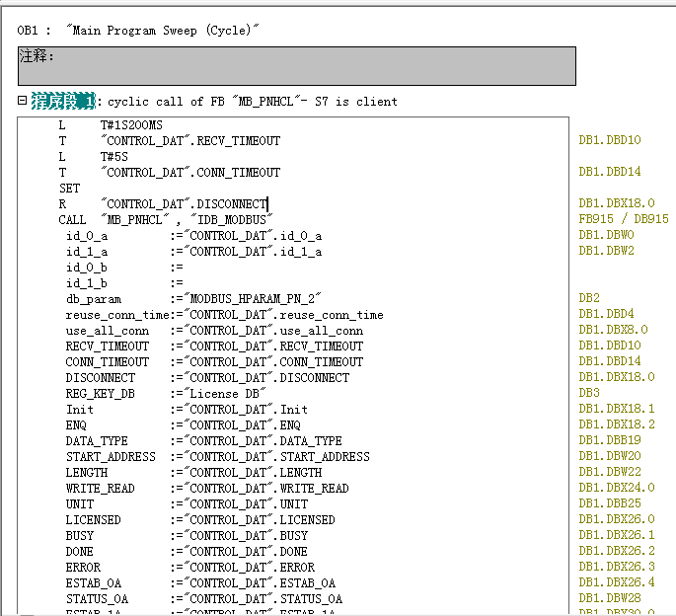Click the RECV_TIMEOUT parameter assignment value
Viewport: 676px width, 616px height.
coord(273,346)
